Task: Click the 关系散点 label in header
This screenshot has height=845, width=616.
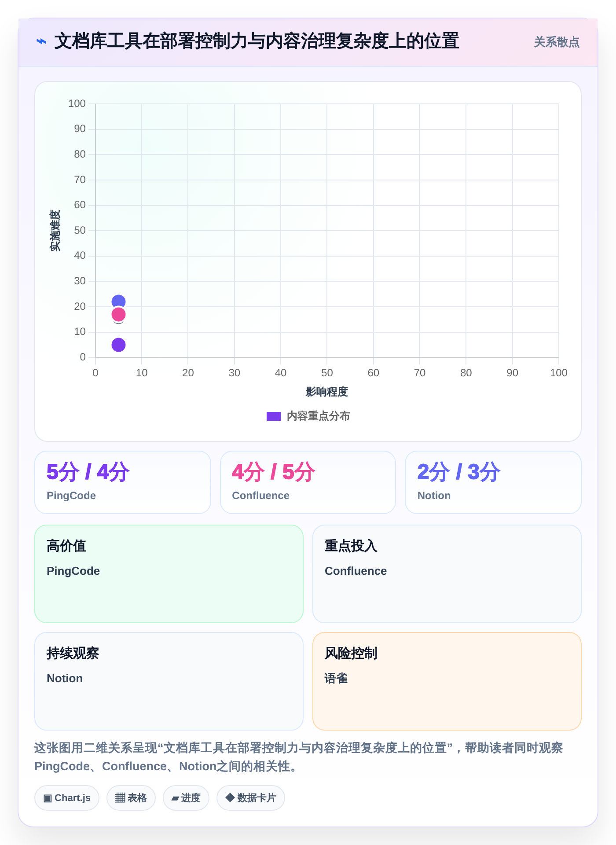Action: (557, 42)
